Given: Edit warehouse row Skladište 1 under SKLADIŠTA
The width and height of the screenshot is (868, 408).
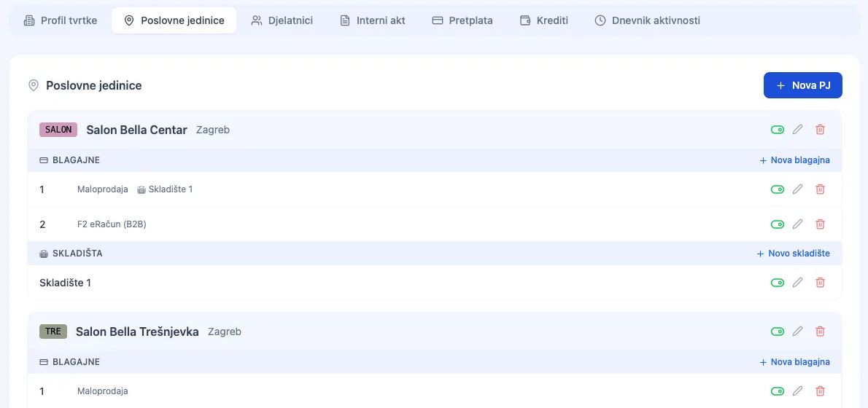Looking at the screenshot, I should (x=797, y=283).
